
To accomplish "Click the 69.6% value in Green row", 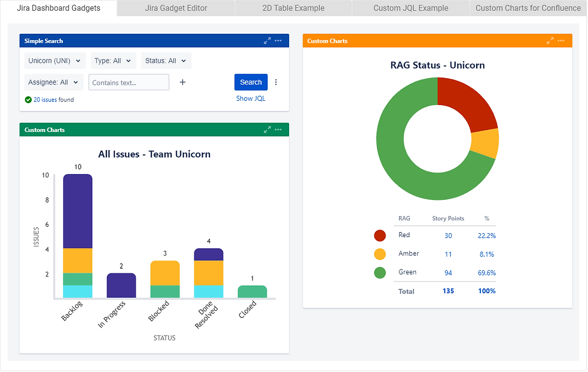I will tap(487, 272).
